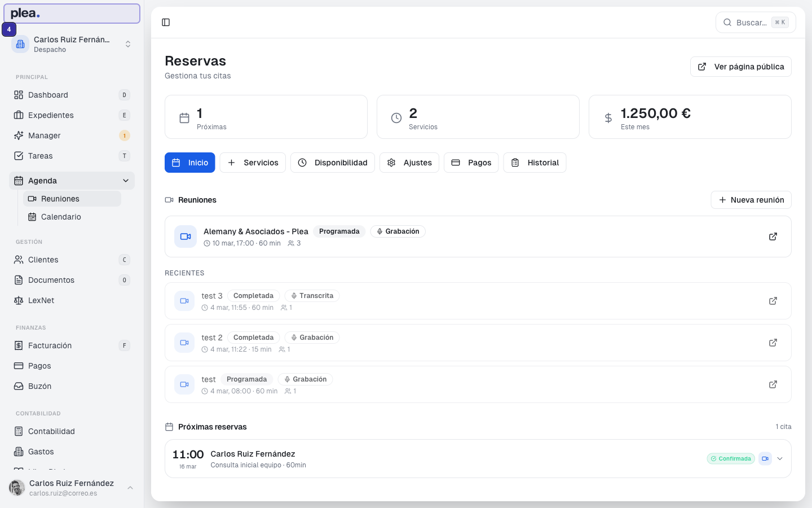The image size is (812, 508).
Task: Click the 2 Servicios stat card
Action: click(478, 117)
